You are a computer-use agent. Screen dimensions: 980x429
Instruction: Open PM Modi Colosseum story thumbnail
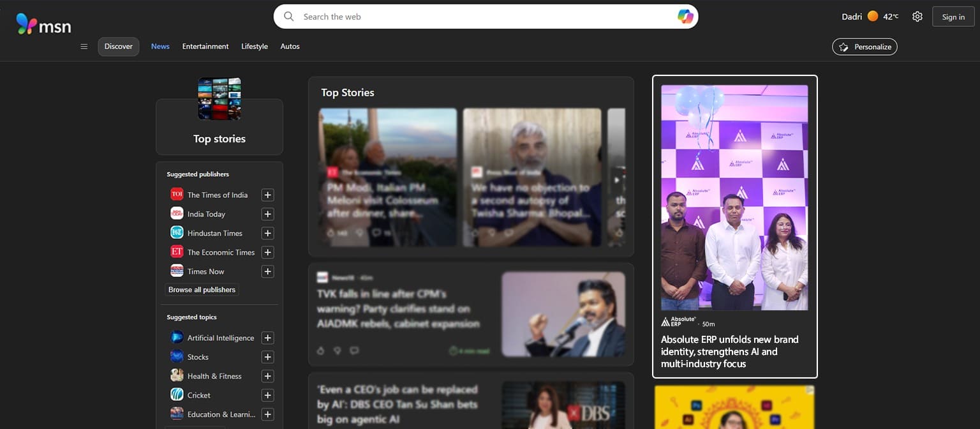(388, 177)
